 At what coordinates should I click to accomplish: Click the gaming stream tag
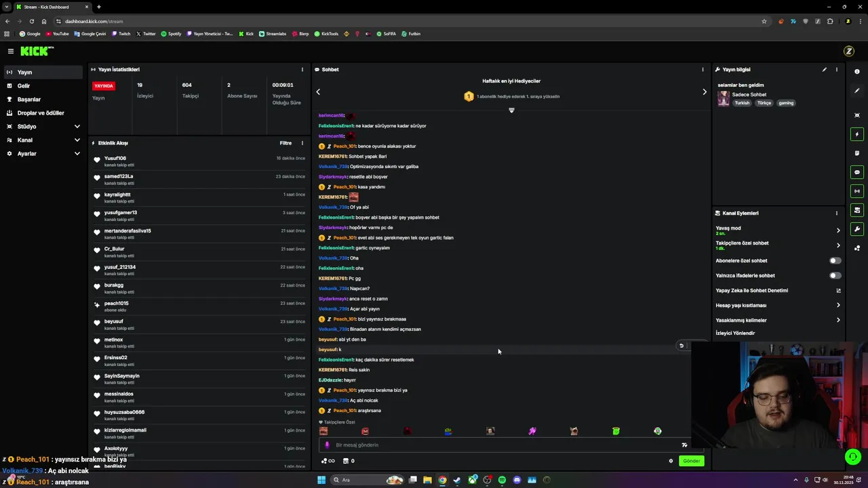point(786,103)
